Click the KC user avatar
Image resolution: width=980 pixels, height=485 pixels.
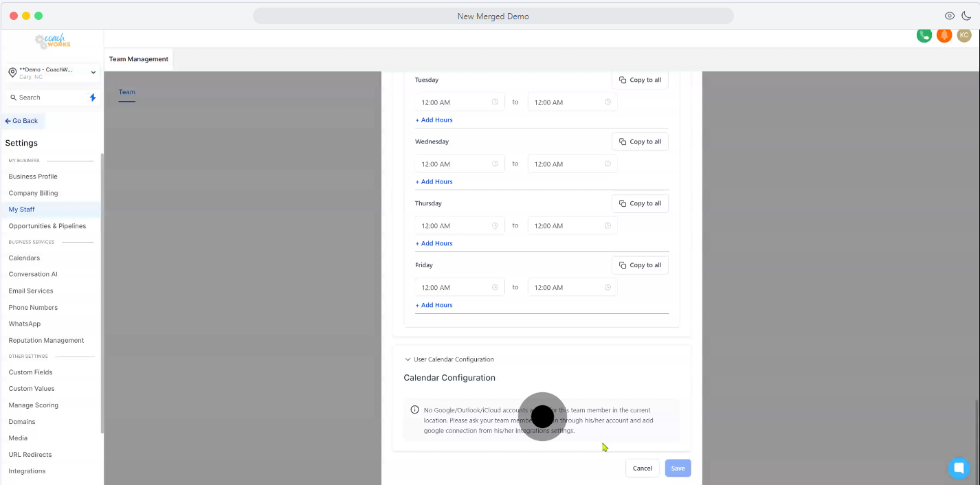click(964, 35)
